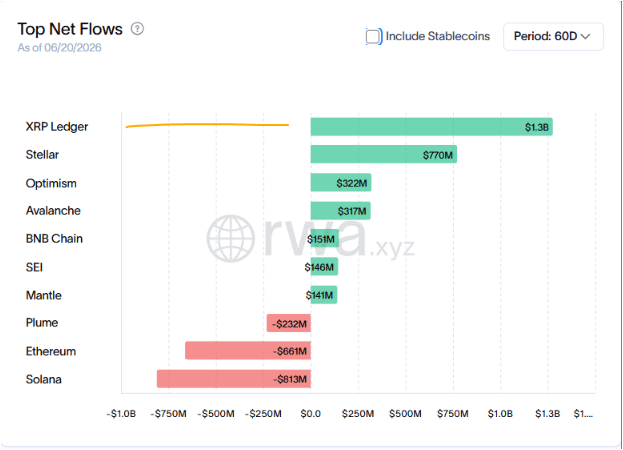Click the help icon beside Top Net Flows
The width and height of the screenshot is (623, 450).
point(137,29)
